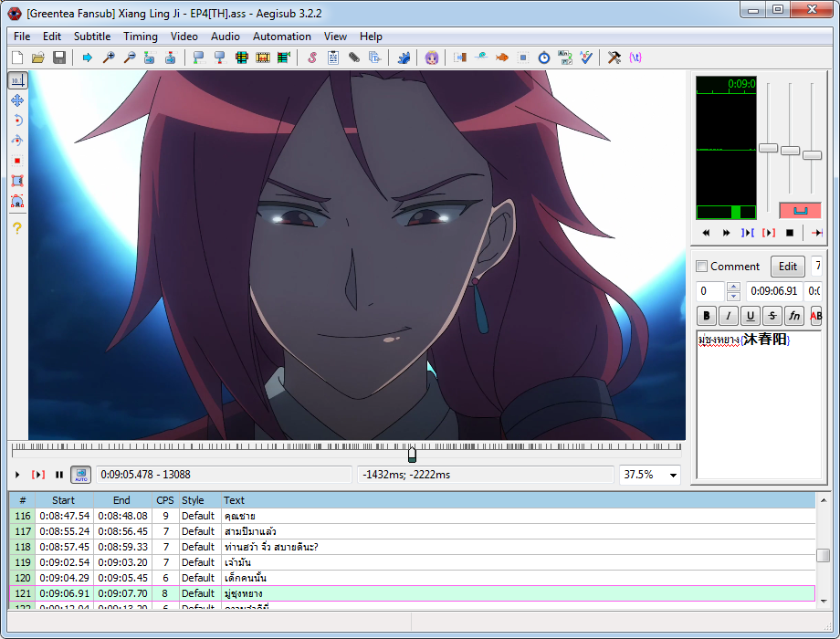Select lines visible on current frame
840x639 pixels.
[x=242, y=58]
